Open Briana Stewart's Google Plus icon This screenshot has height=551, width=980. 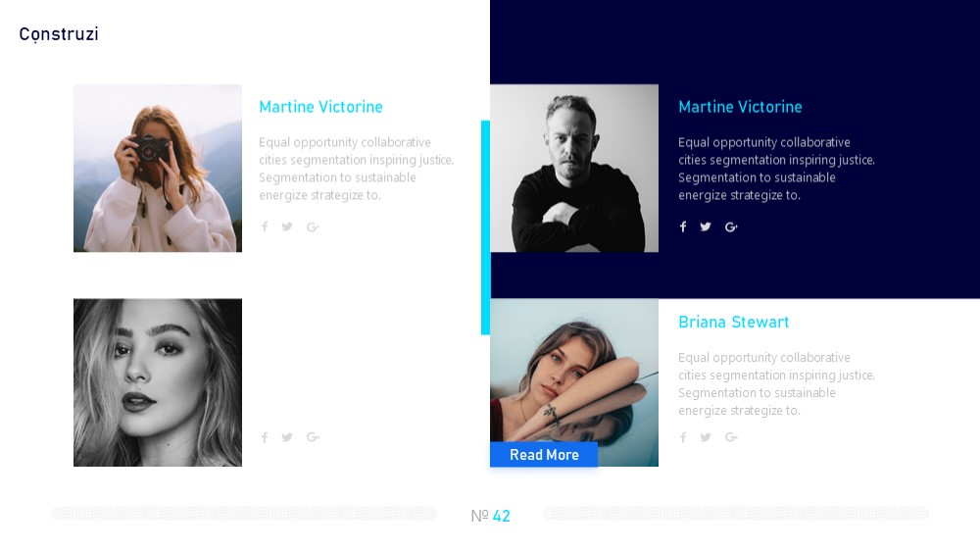(731, 437)
